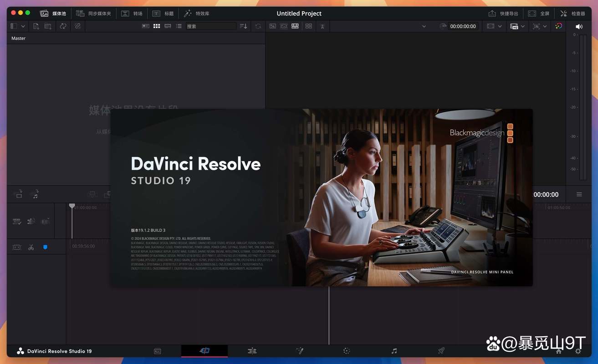
Task: Select the timeline viewer mode
Action: [295, 26]
